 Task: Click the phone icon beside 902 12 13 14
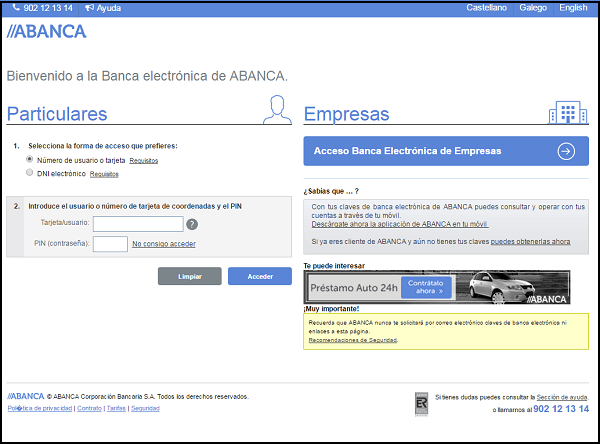(16, 8)
